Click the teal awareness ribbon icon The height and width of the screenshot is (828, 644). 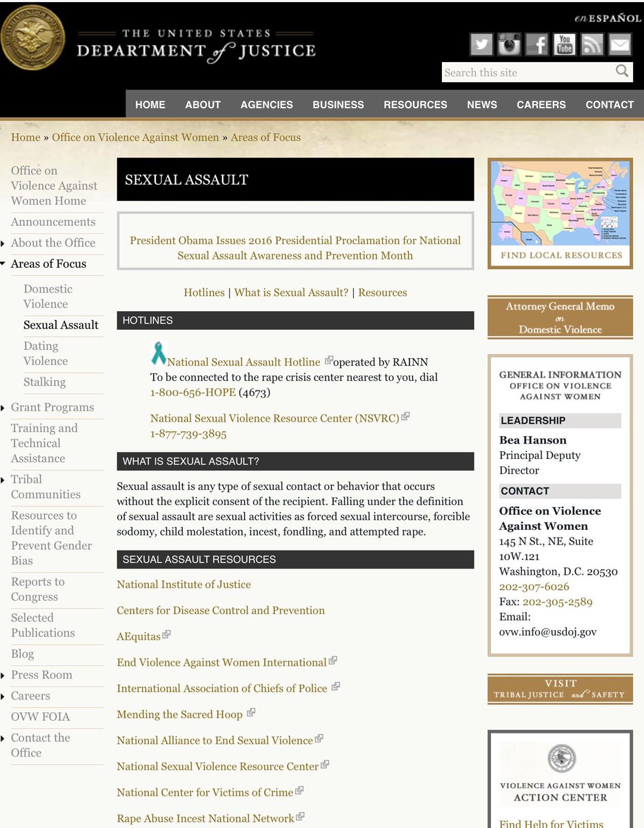[159, 353]
